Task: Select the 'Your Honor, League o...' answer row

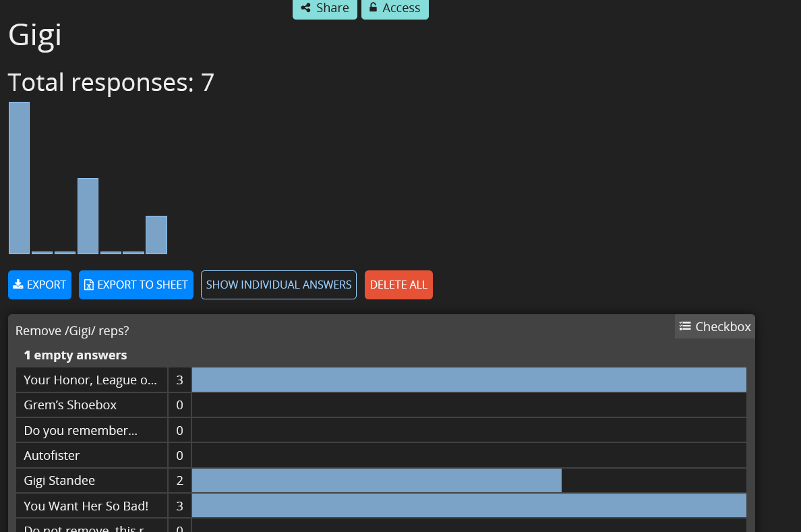Action: 90,380
